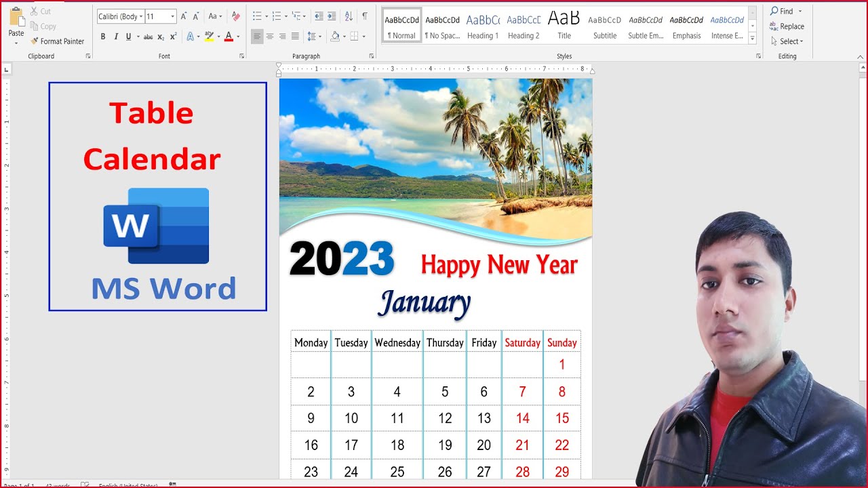The width and height of the screenshot is (868, 488).
Task: Insert a numbered list
Action: click(276, 16)
